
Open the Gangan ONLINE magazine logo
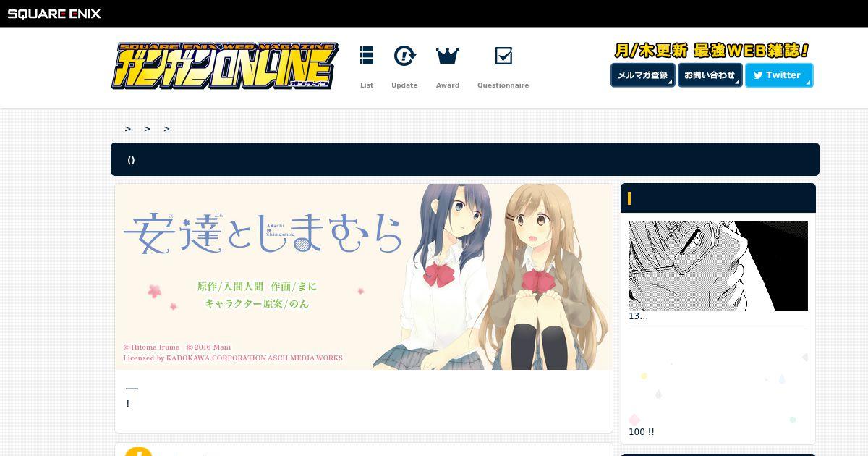[225, 67]
